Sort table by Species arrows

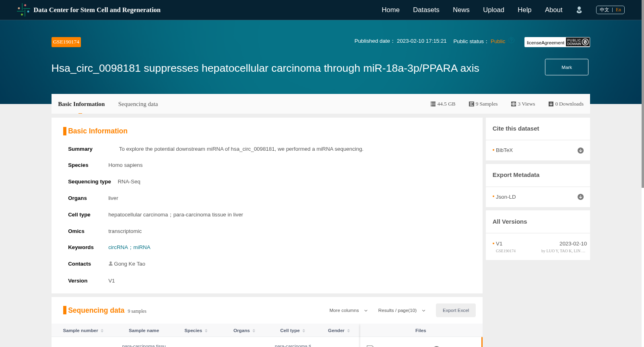(x=206, y=331)
